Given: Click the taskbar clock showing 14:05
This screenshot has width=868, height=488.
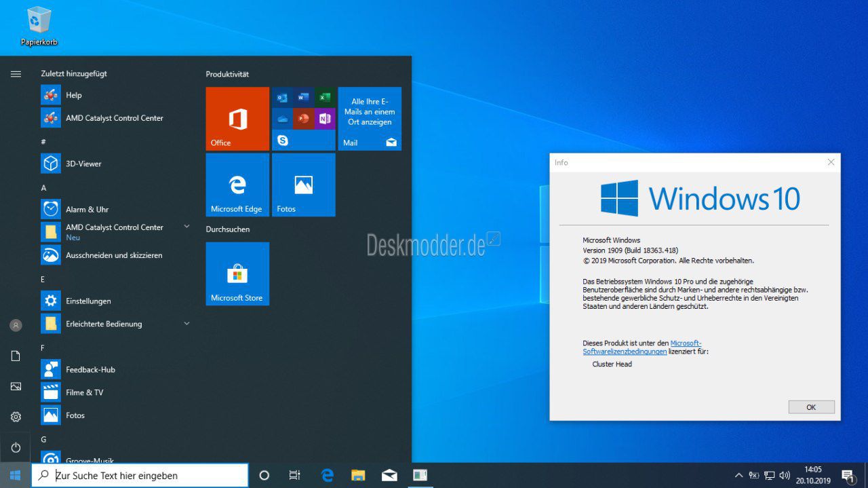Looking at the screenshot, I should (x=813, y=475).
